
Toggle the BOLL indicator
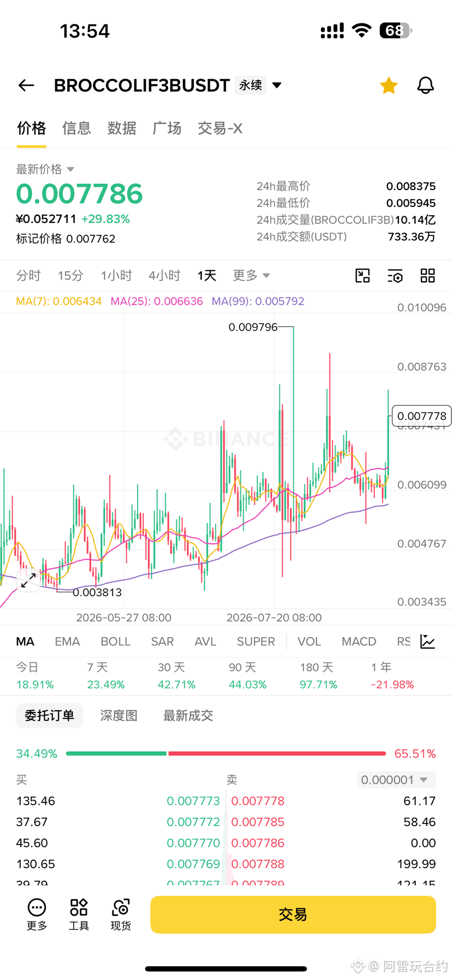[116, 642]
